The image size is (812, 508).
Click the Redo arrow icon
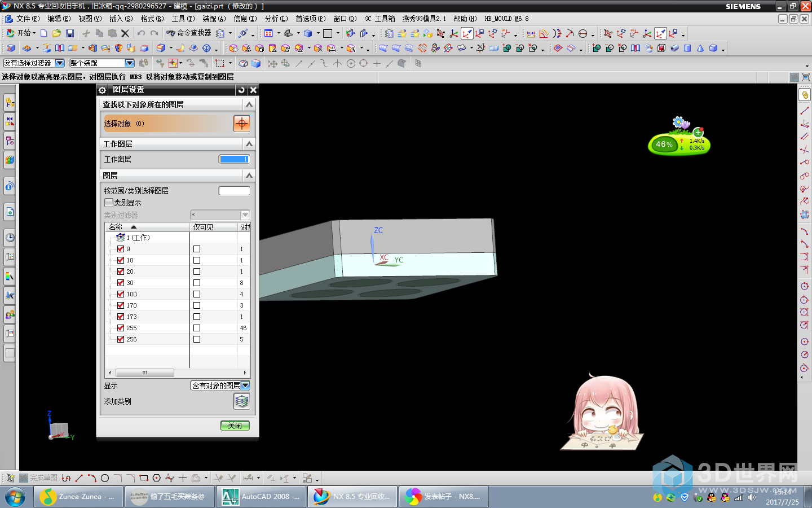(x=154, y=33)
